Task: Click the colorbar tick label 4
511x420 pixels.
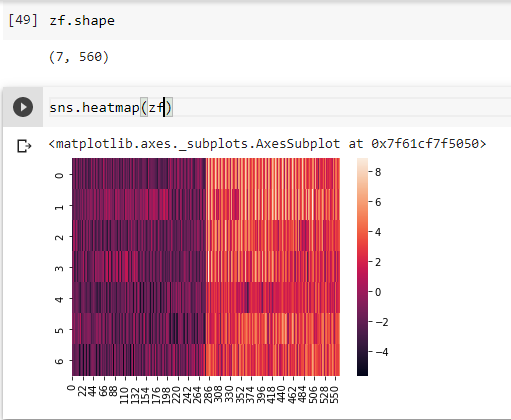Action: (378, 232)
